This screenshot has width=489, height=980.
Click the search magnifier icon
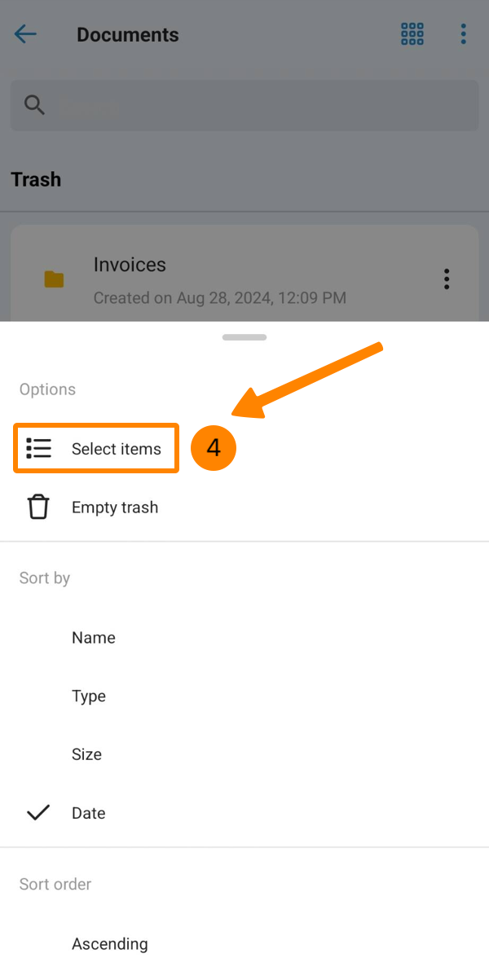34,105
